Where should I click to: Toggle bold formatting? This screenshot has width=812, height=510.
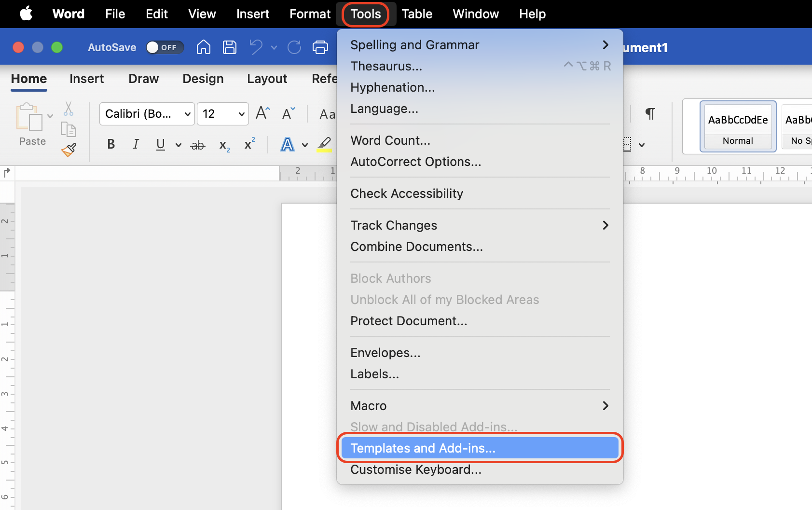coord(110,144)
